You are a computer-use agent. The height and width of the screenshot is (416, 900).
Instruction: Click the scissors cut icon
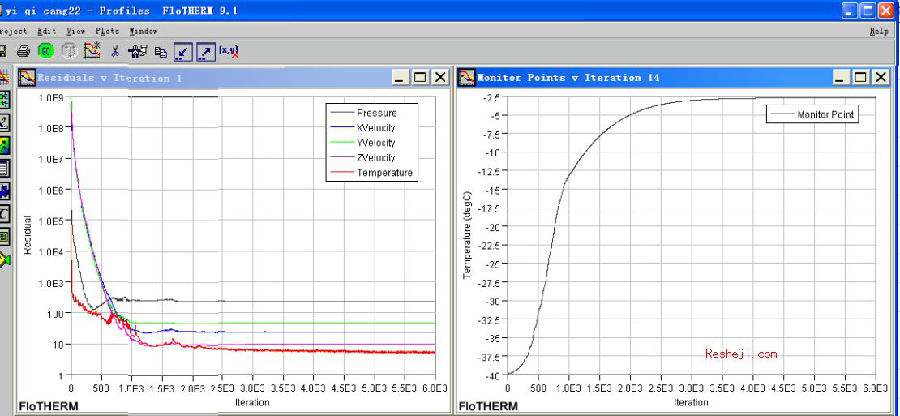(x=115, y=52)
